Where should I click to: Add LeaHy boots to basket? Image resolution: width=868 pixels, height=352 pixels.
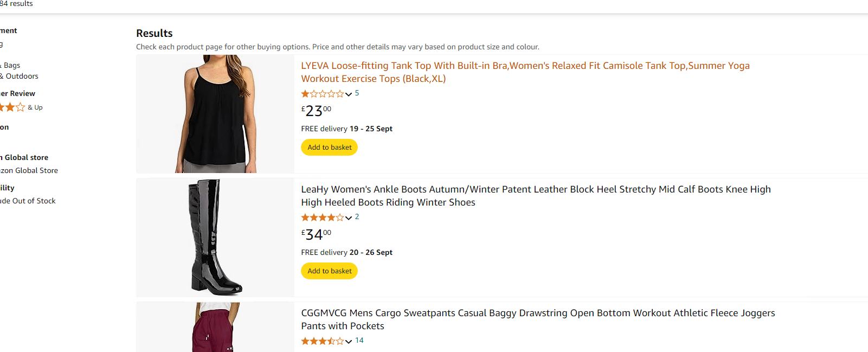coord(329,271)
